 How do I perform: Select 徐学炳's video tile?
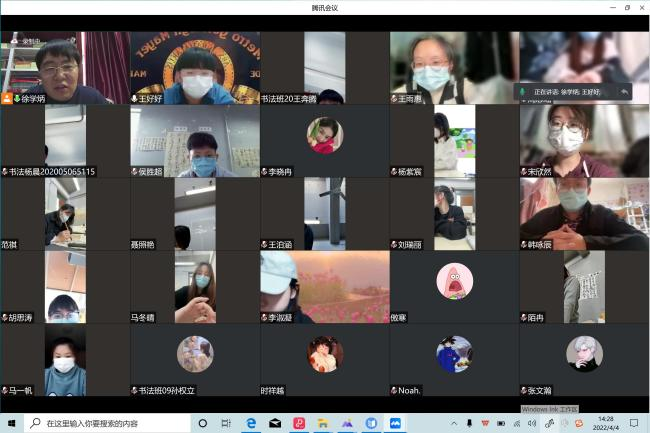click(65, 68)
